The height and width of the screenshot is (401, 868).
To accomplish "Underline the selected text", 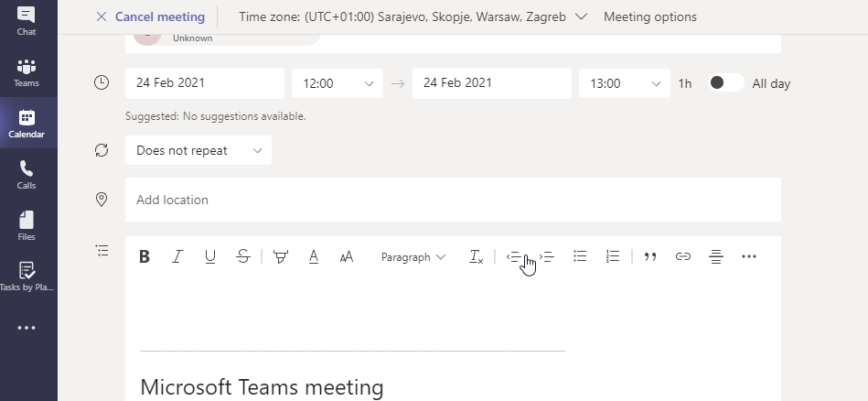I will pyautogui.click(x=209, y=256).
